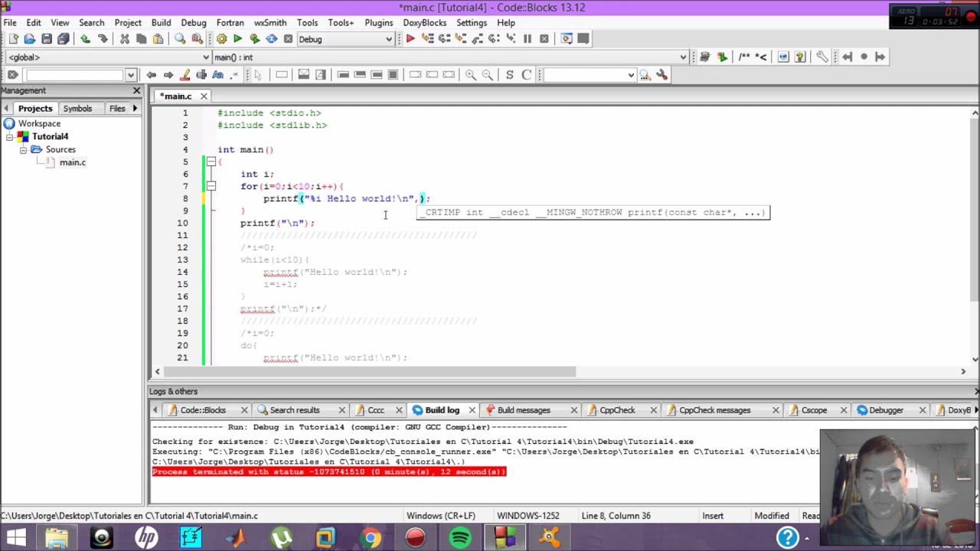The image size is (980, 551).
Task: Open the Build menu
Action: click(161, 22)
